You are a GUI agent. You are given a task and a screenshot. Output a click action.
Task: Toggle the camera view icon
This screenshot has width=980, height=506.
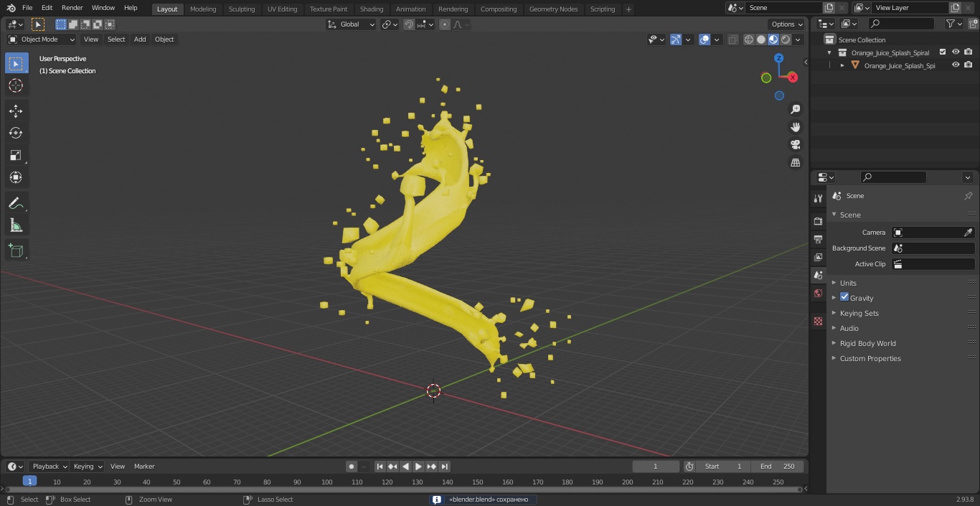coord(795,145)
